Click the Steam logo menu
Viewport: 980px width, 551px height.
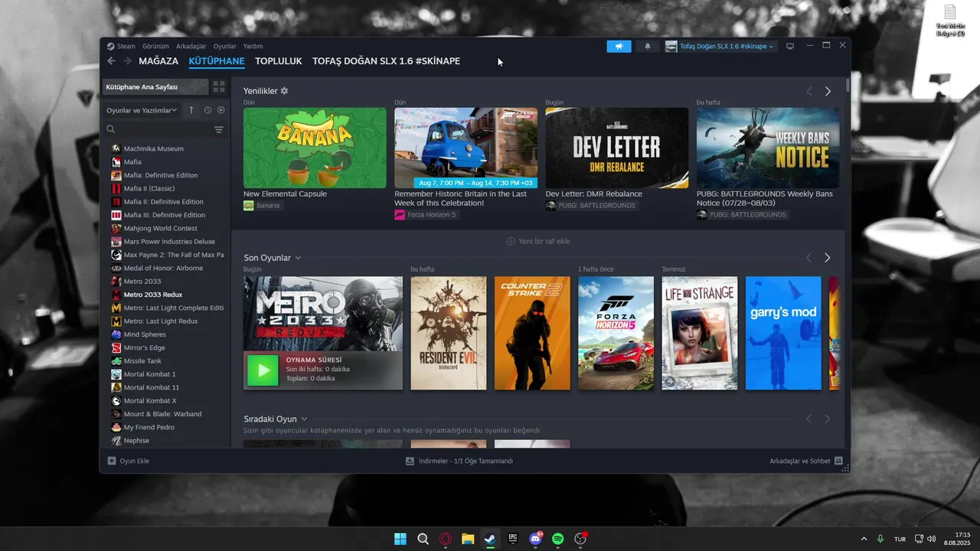pos(121,47)
